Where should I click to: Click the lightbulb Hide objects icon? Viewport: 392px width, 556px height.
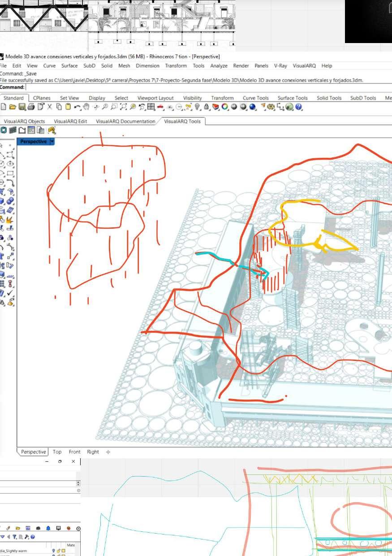[197, 107]
